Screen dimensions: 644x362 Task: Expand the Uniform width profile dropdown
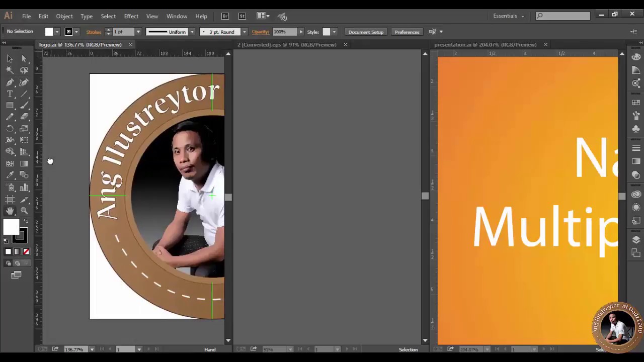(x=192, y=32)
